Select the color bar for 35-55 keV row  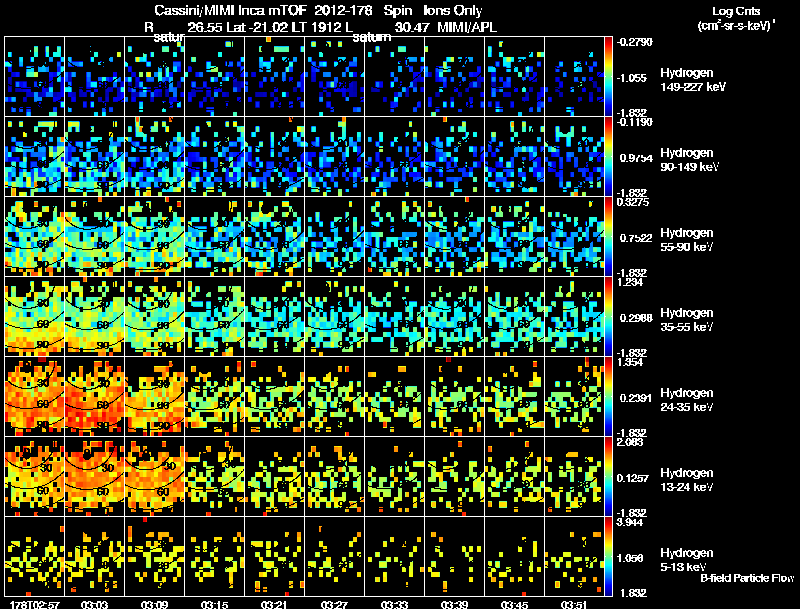point(608,316)
